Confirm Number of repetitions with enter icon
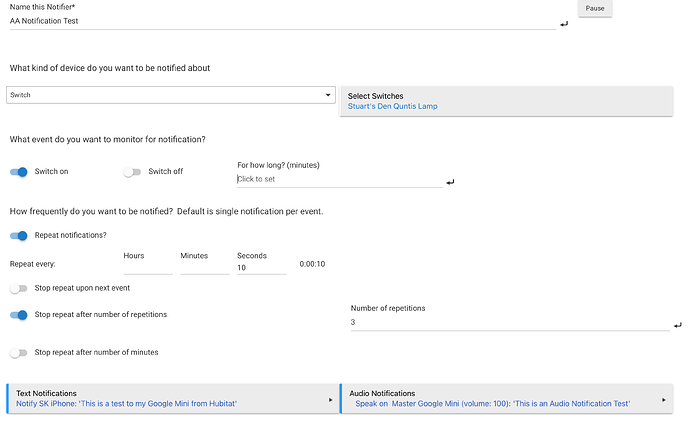 click(677, 325)
